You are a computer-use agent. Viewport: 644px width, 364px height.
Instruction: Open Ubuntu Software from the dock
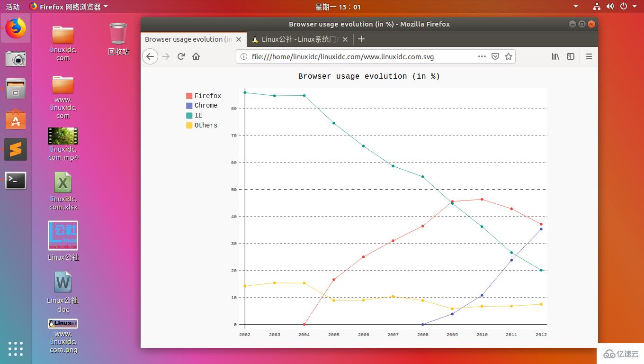(16, 119)
